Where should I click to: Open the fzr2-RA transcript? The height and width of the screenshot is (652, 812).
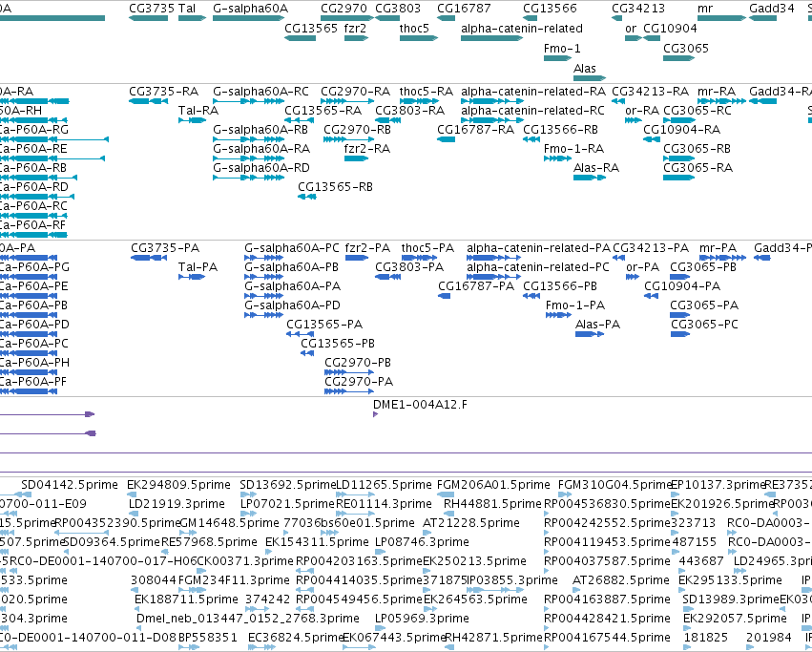(x=356, y=158)
